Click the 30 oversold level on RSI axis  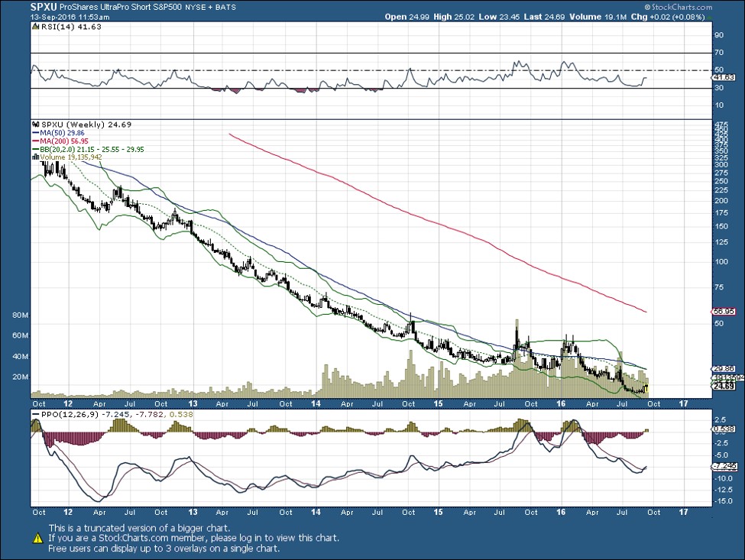[x=719, y=88]
